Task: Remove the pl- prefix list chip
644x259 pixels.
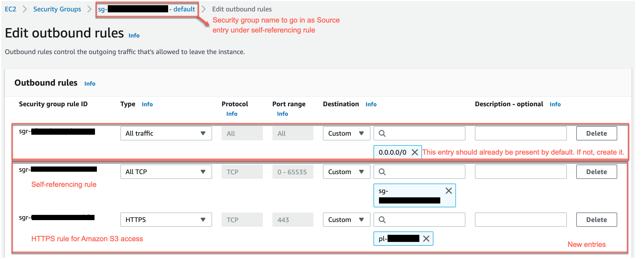Action: pyautogui.click(x=426, y=239)
